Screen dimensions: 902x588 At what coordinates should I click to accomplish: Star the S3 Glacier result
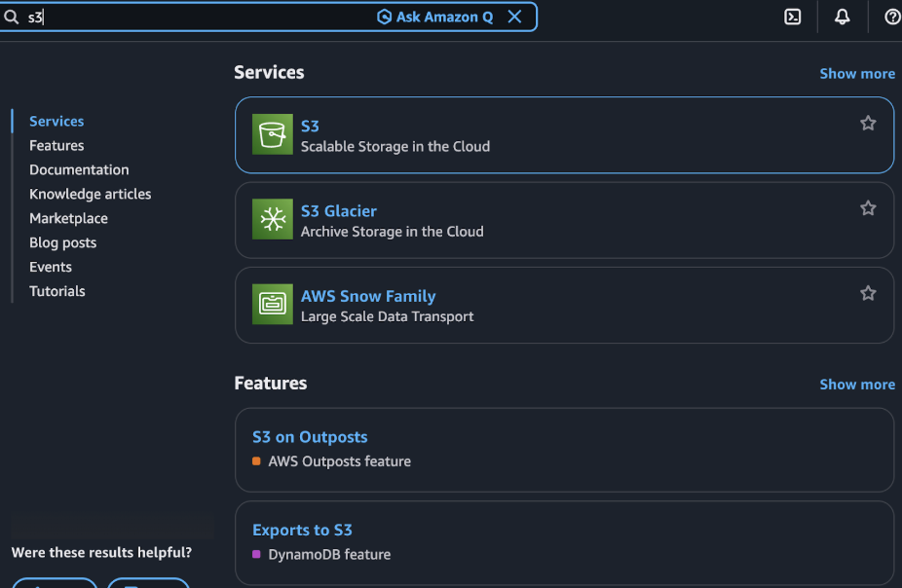868,207
